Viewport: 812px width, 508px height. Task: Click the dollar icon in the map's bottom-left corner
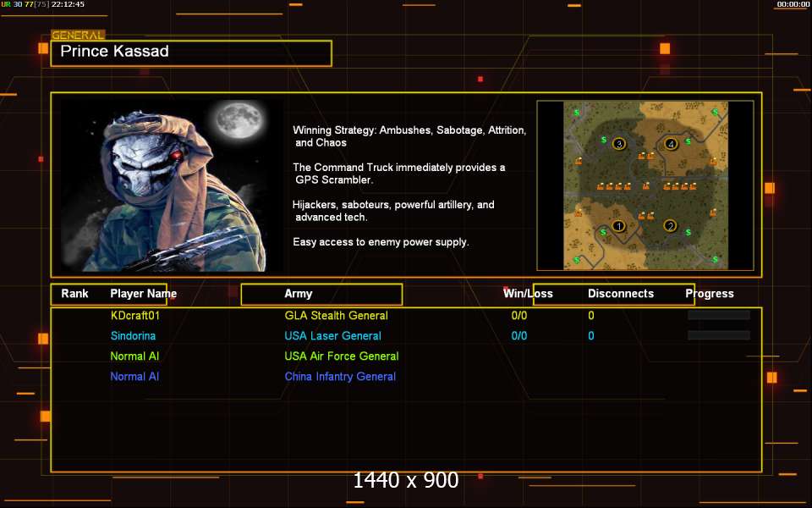click(x=576, y=260)
